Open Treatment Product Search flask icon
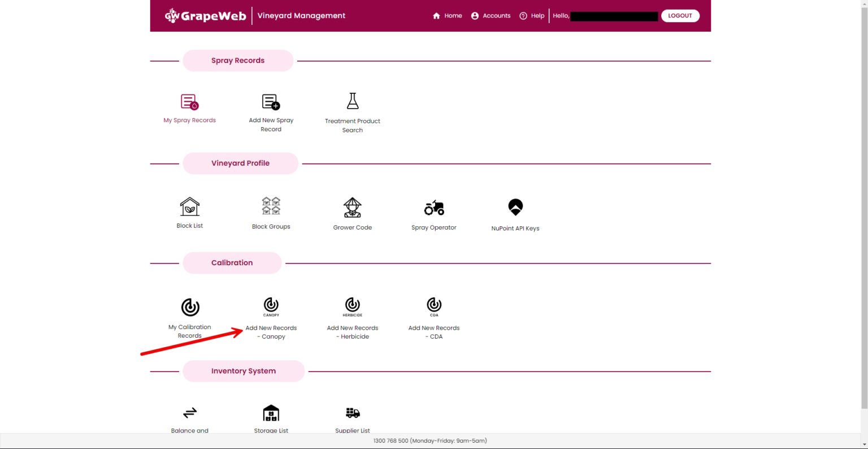868x449 pixels. (x=353, y=101)
